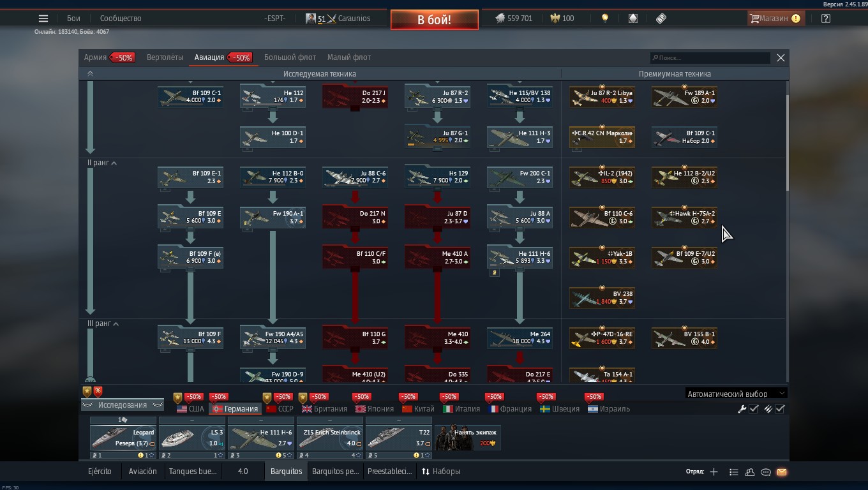This screenshot has width=868, height=490.
Task: Click the research tree vertical scrollbar
Action: point(786,143)
